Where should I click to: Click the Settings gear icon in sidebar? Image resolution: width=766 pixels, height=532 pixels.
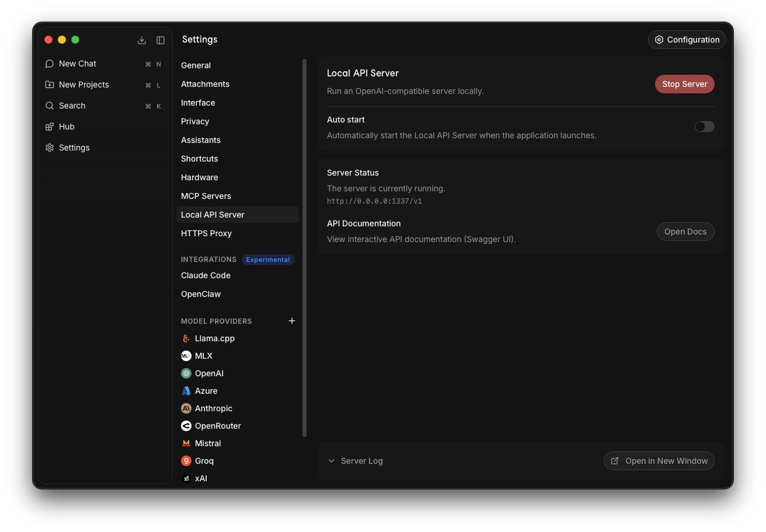50,148
